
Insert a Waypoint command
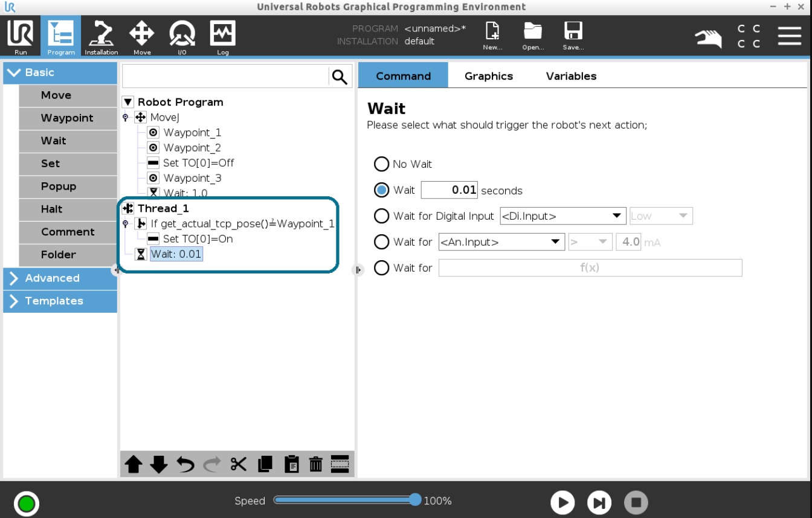click(x=68, y=118)
